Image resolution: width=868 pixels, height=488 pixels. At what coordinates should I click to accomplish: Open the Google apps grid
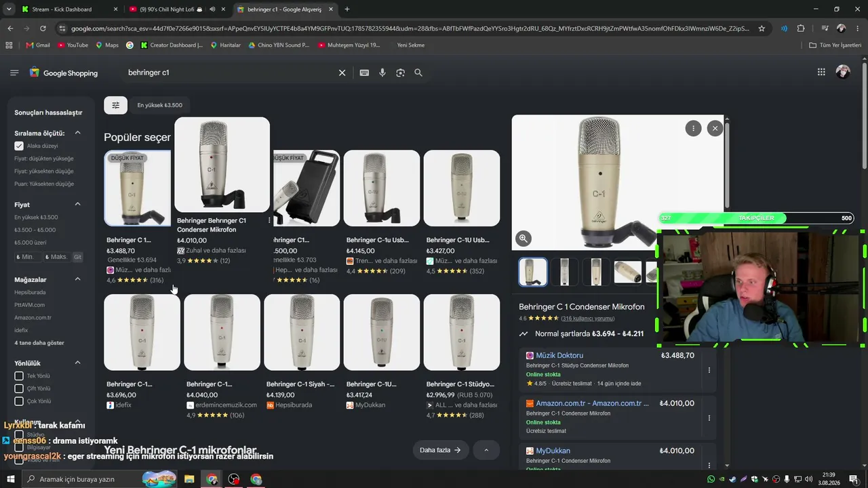(x=821, y=72)
